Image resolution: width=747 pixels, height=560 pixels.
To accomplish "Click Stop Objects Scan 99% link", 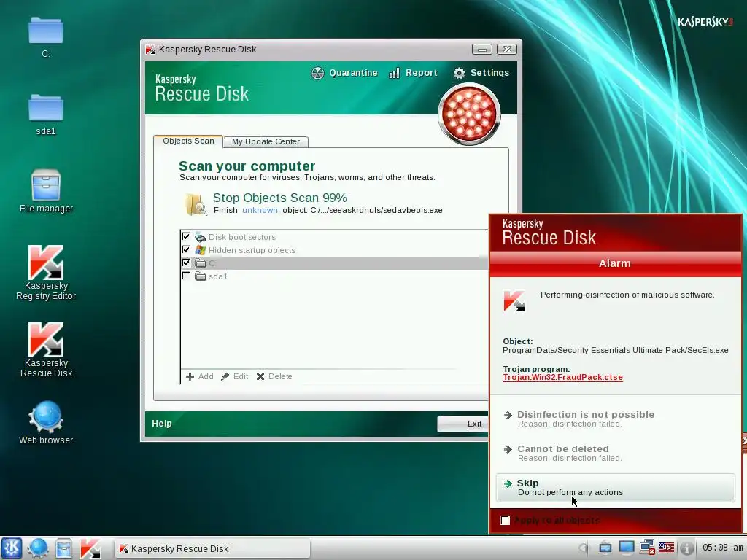I will pos(279,198).
